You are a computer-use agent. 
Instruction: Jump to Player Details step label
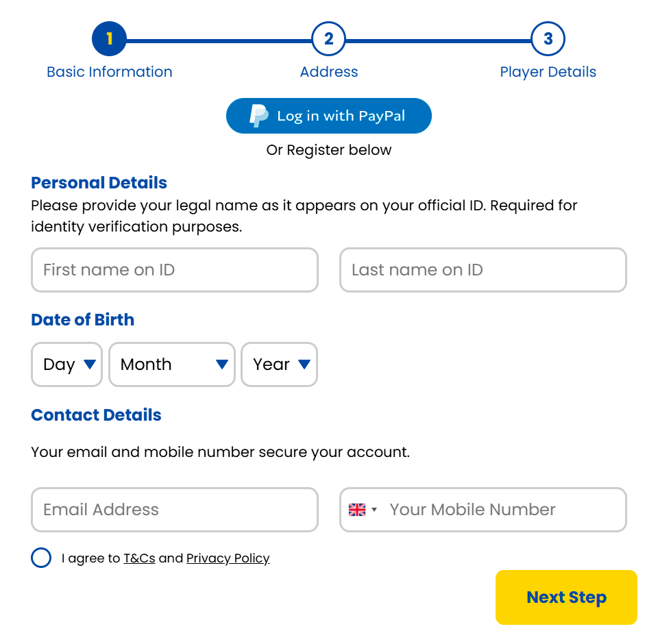click(x=548, y=72)
